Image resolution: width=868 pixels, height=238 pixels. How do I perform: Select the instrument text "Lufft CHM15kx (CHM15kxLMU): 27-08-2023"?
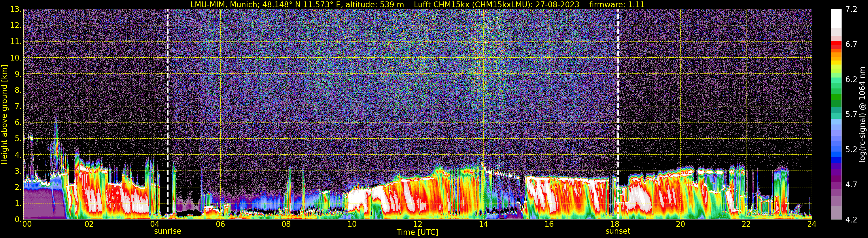click(x=496, y=4)
